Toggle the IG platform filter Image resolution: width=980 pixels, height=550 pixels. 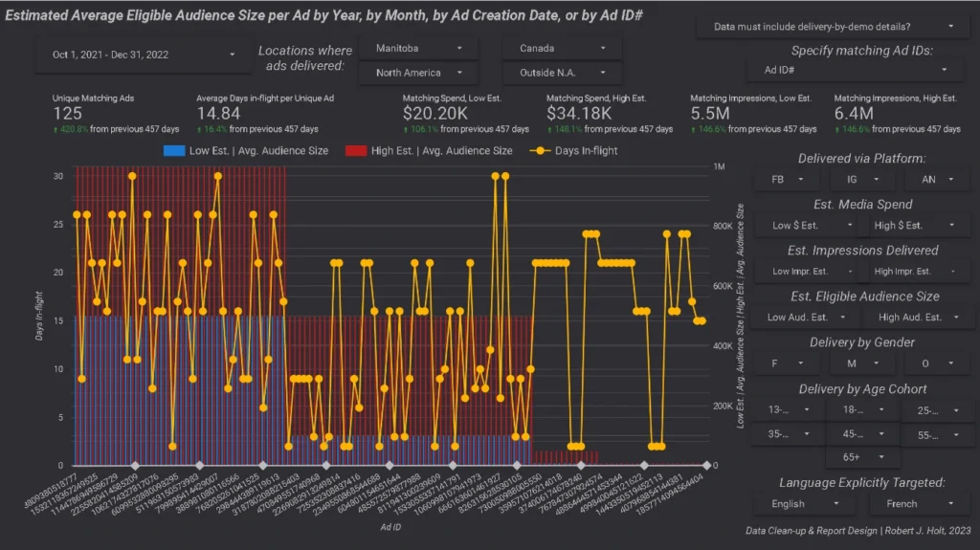pyautogui.click(x=863, y=179)
